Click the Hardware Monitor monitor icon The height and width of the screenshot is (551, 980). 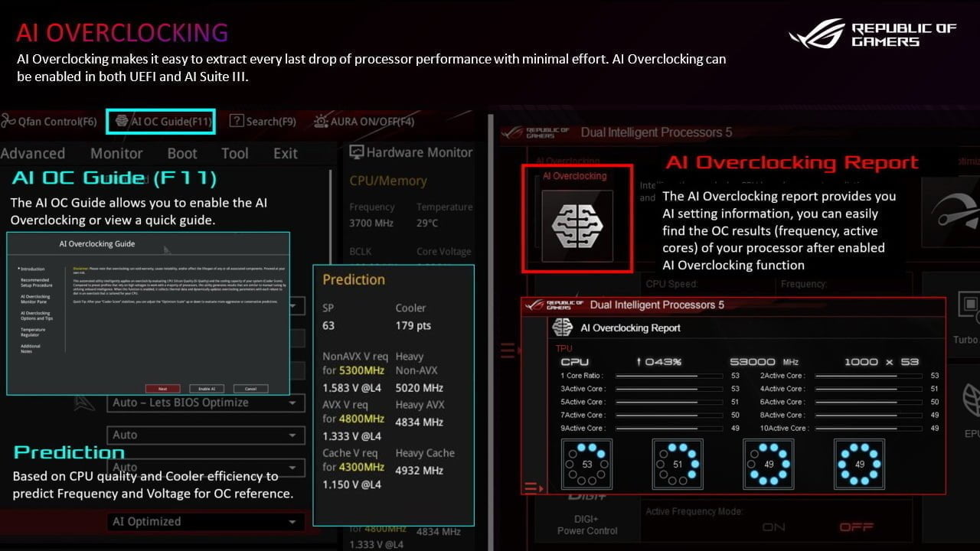click(x=356, y=152)
